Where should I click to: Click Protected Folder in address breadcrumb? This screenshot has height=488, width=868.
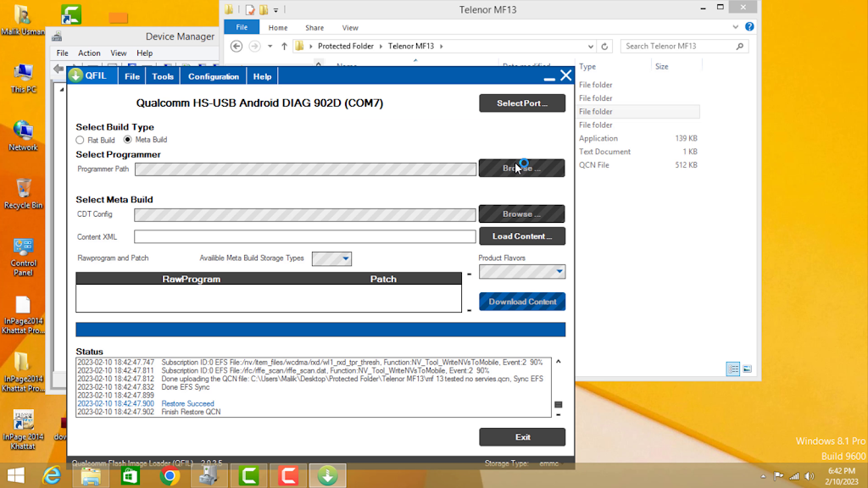(x=346, y=46)
